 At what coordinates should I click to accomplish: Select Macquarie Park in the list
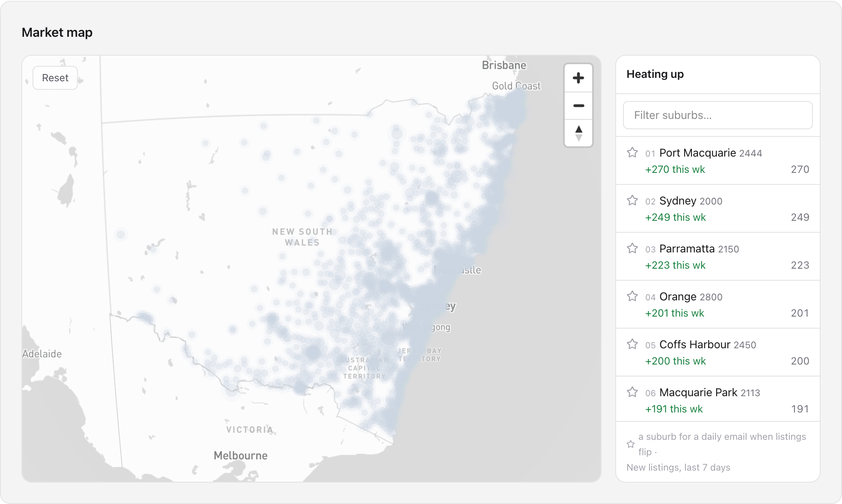pos(717,400)
